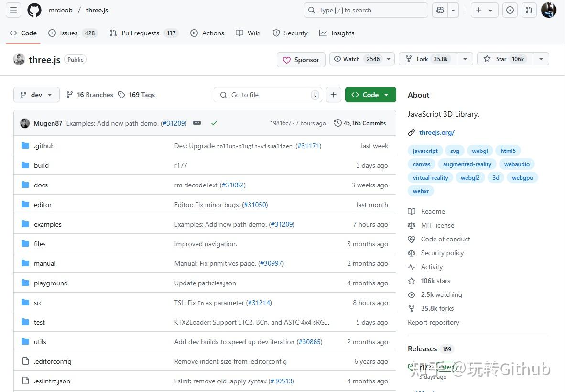Image resolution: width=565 pixels, height=392 pixels.
Task: Open Copilot chat icon
Action: click(x=440, y=10)
